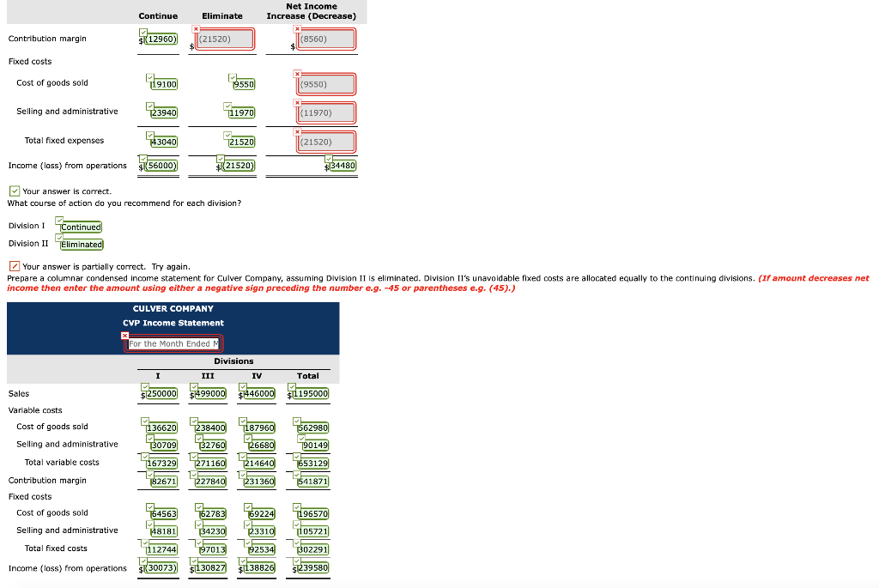The height and width of the screenshot is (588, 879).
Task: Click the Division III Income from operations field 130827
Action: click(210, 567)
